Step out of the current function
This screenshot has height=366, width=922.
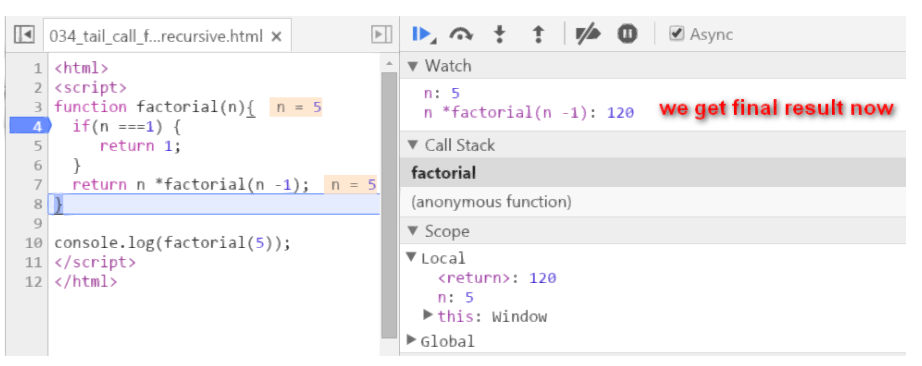tap(537, 35)
